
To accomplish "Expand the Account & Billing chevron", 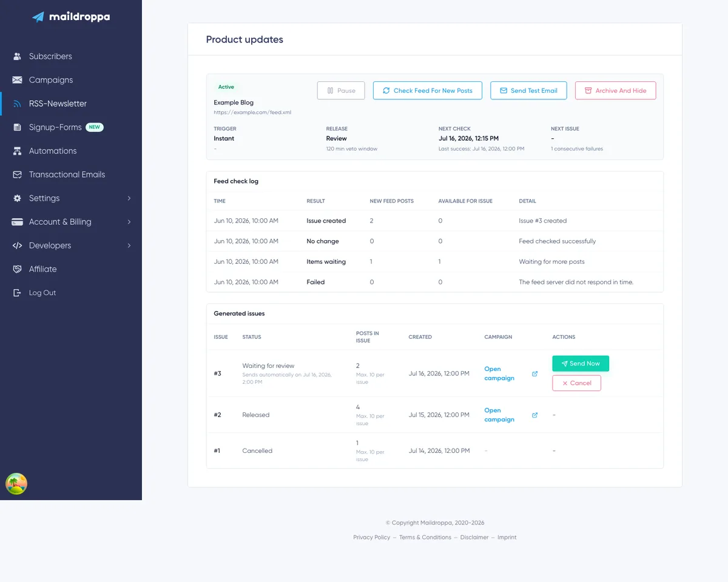I will click(x=129, y=222).
